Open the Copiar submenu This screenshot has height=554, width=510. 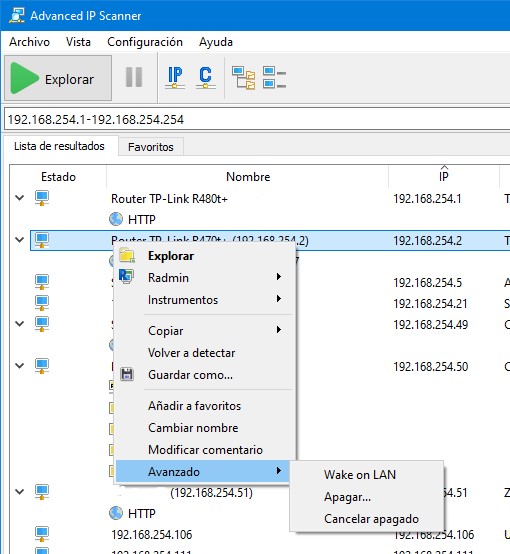coord(205,331)
